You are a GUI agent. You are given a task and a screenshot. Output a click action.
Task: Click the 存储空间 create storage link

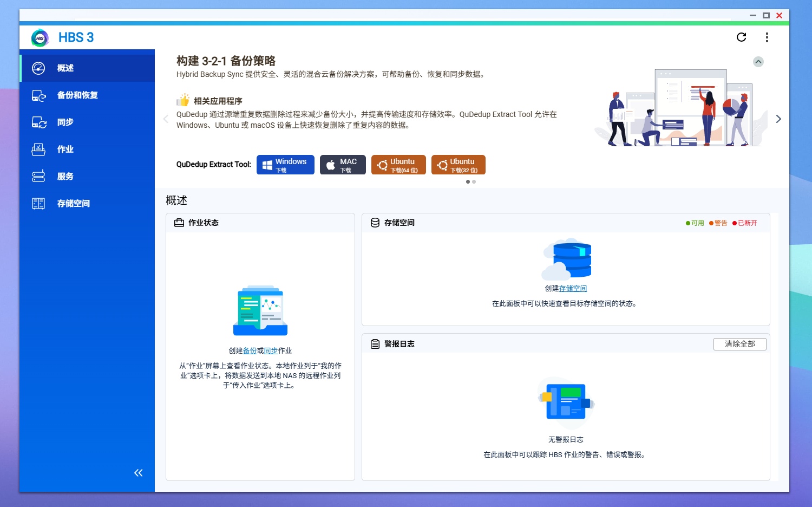pyautogui.click(x=573, y=289)
